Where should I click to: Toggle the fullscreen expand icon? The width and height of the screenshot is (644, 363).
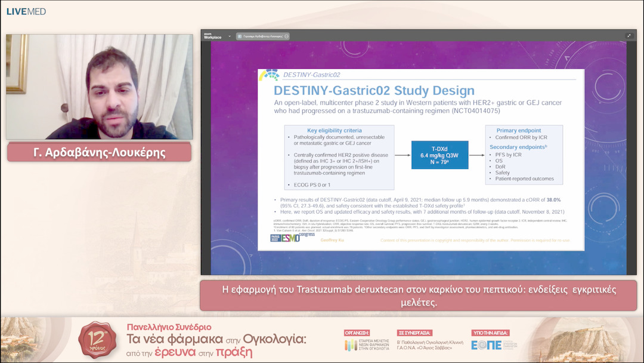click(x=628, y=36)
